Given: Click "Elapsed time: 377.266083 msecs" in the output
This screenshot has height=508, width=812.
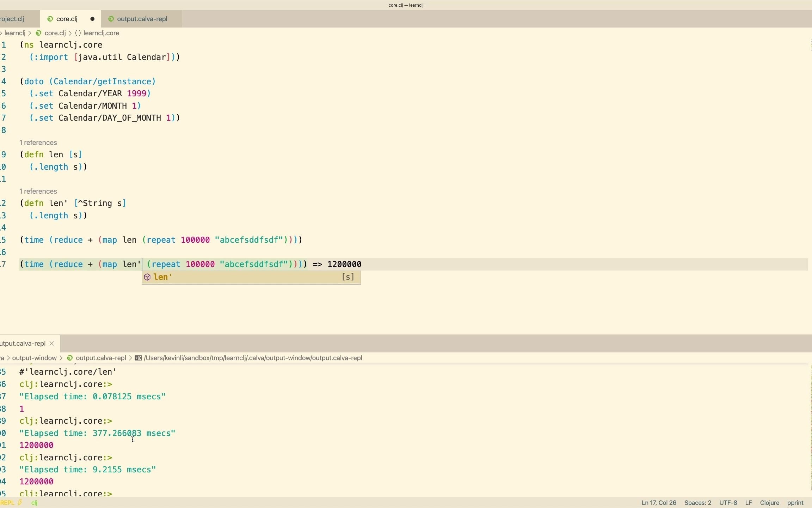Looking at the screenshot, I should 97,433.
